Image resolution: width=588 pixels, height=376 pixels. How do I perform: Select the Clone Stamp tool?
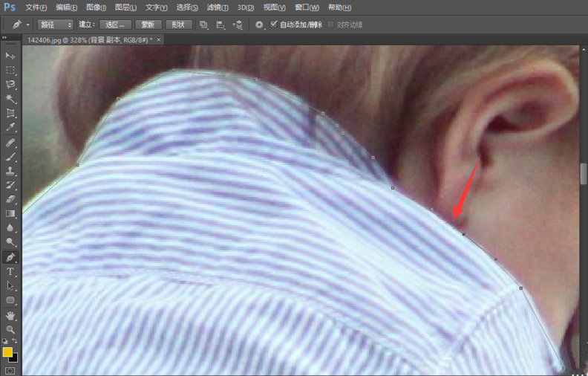tap(10, 171)
